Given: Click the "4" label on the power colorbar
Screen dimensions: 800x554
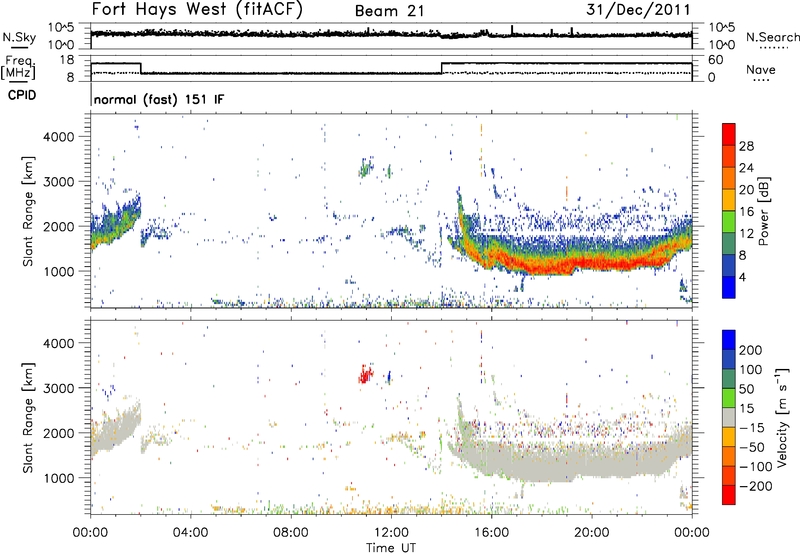Looking at the screenshot, I should [742, 277].
